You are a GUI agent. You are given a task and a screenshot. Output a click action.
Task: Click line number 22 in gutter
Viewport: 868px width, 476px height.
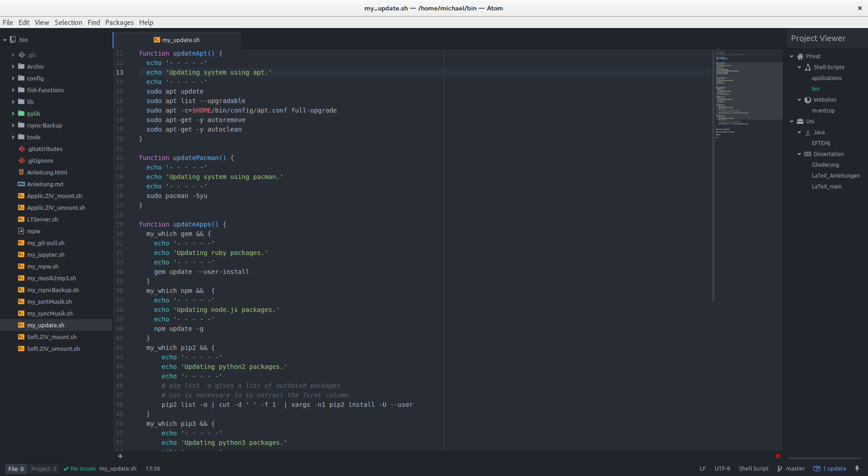(x=119, y=158)
